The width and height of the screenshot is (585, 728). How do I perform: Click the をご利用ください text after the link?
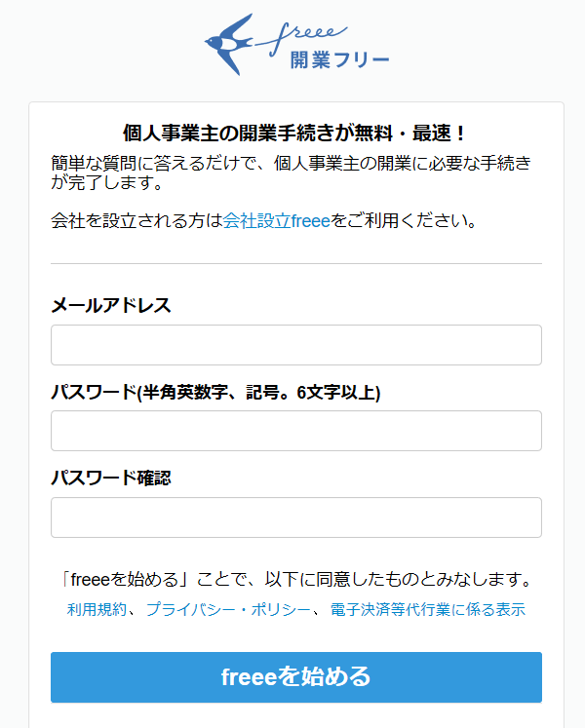[x=404, y=220]
